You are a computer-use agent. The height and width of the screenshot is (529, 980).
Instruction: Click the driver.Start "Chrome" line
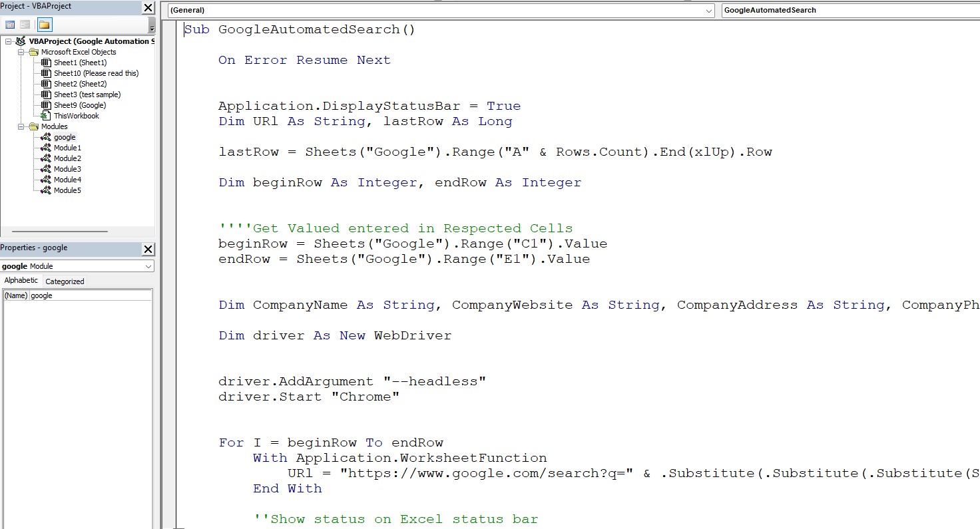point(309,397)
